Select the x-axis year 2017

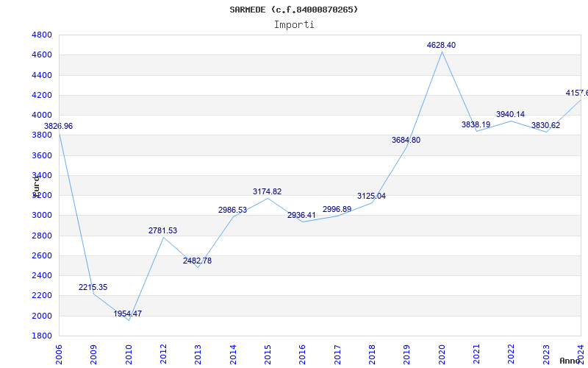coord(337,355)
